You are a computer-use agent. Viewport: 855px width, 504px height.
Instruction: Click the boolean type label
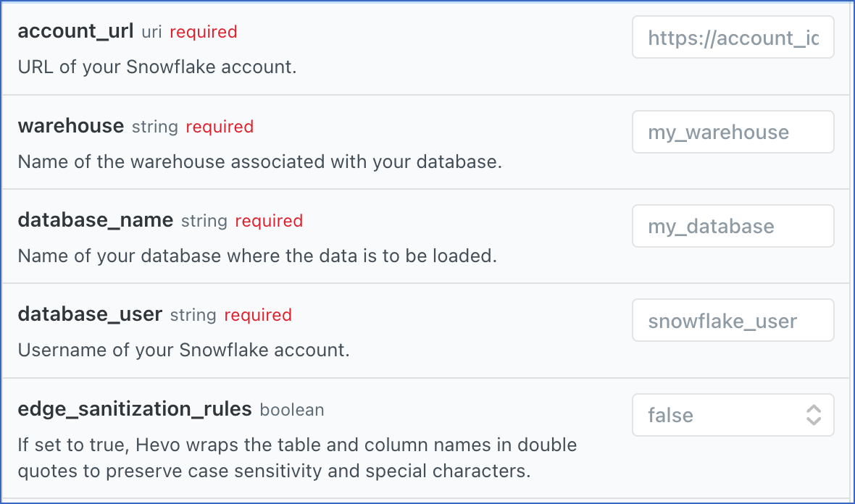tap(292, 410)
